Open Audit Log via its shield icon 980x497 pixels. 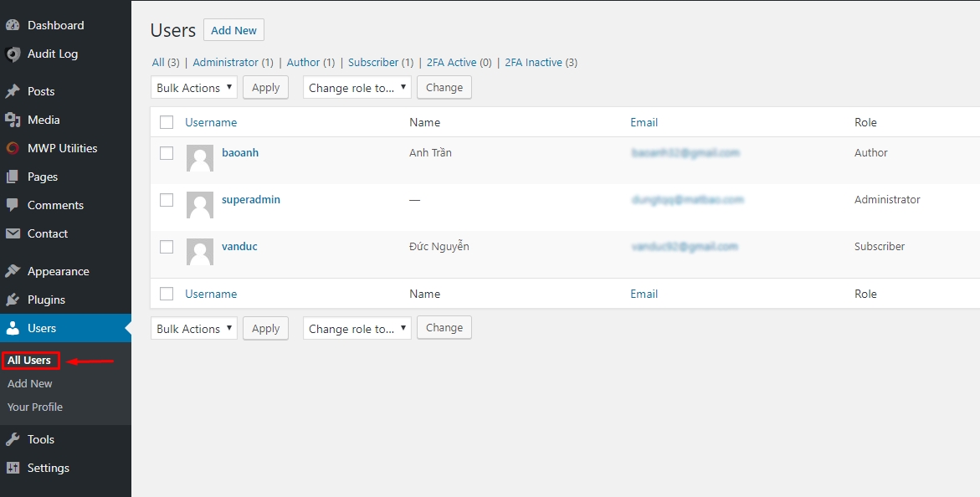pyautogui.click(x=13, y=54)
